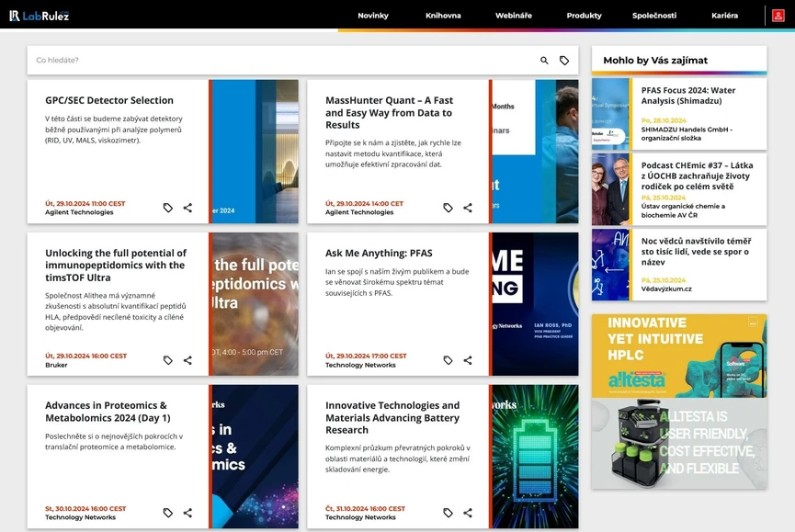The image size is (795, 532).
Task: Click the search magnifier icon
Action: tap(544, 61)
